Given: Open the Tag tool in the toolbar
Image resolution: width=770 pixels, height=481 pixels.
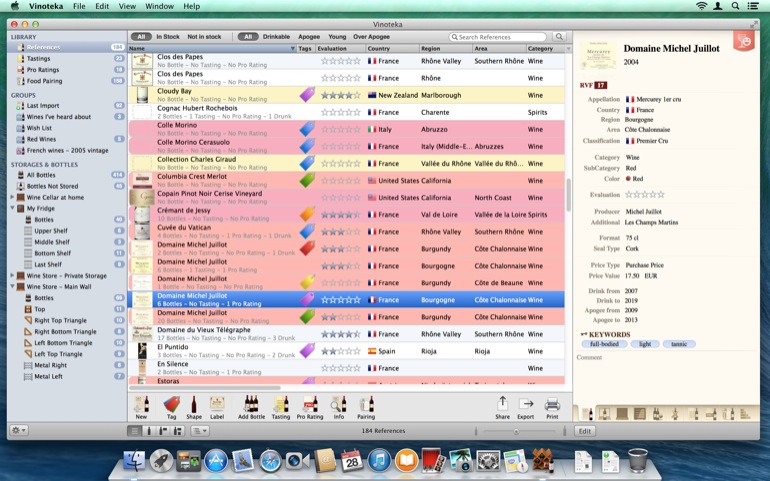Looking at the screenshot, I should (x=171, y=404).
